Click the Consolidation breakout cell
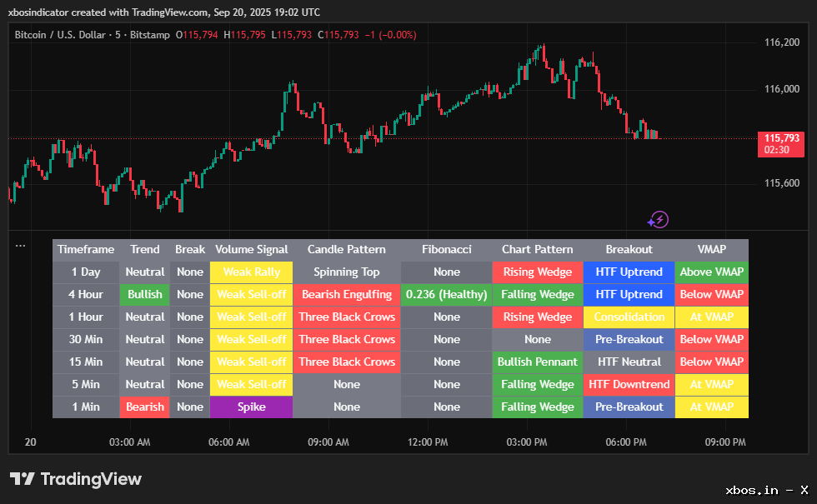The image size is (817, 504). pyautogui.click(x=629, y=317)
